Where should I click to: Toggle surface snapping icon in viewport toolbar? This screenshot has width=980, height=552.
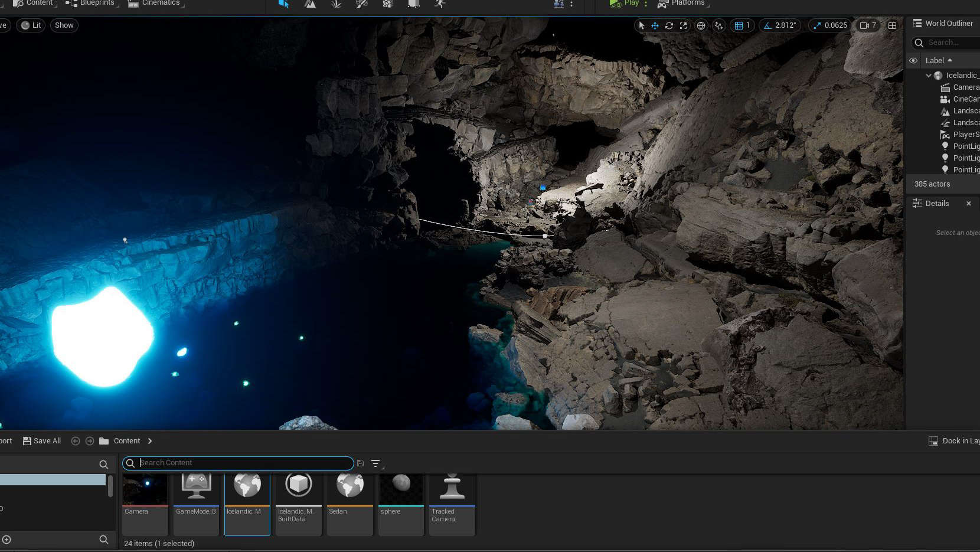[718, 25]
